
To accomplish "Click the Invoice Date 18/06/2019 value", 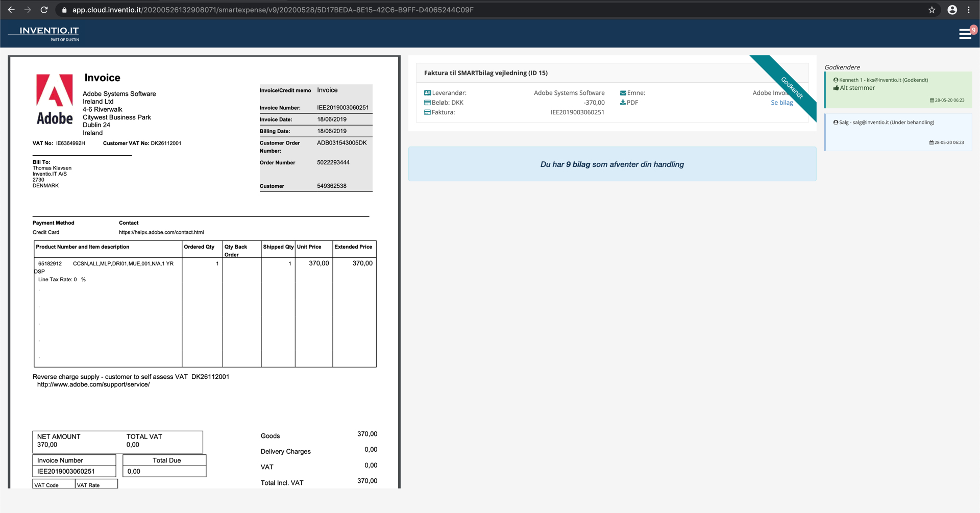I will tap(331, 119).
